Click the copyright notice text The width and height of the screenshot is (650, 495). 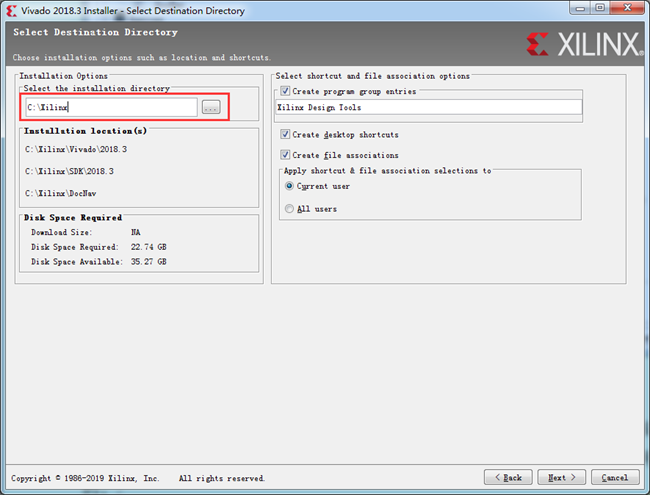coord(138,478)
